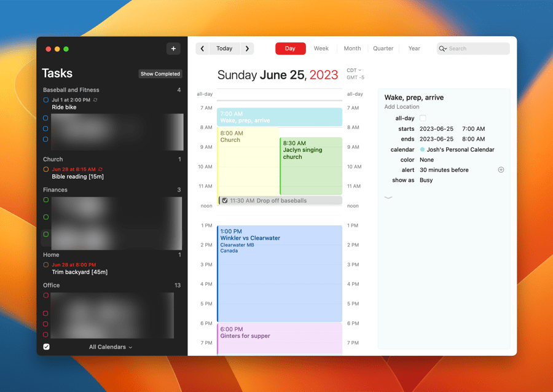Select Jaclyn singing church event
Image resolution: width=553 pixels, height=392 pixels.
311,166
